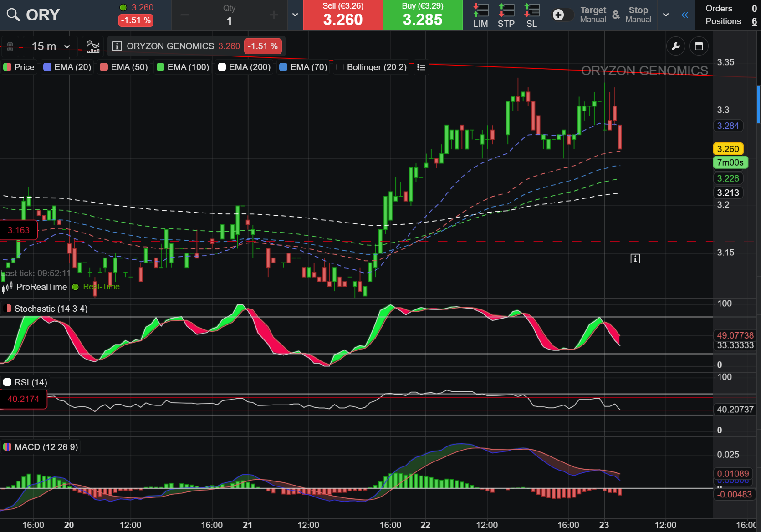Toggle EMA (70) indicator visibility

pos(303,67)
